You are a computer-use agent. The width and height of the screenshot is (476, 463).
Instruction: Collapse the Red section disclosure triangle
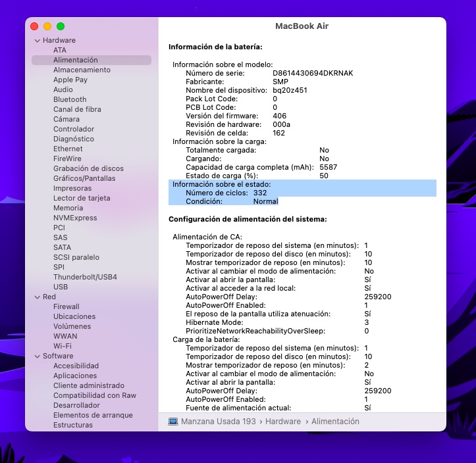pyautogui.click(x=36, y=297)
